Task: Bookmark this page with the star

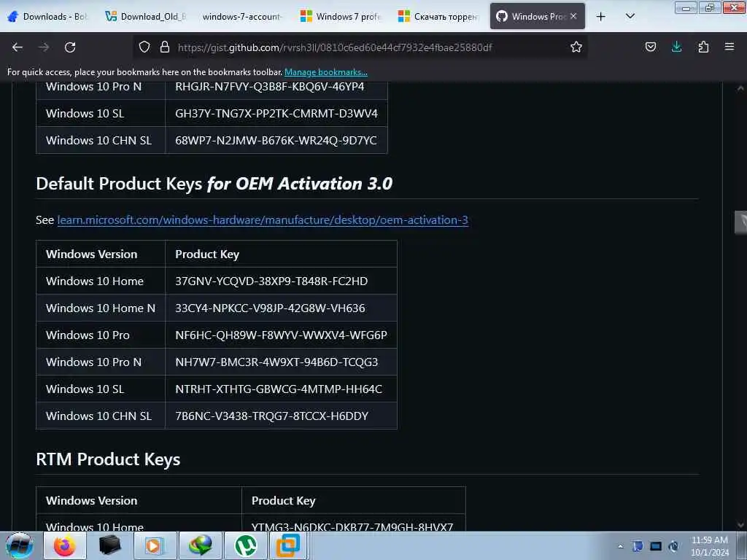Action: click(x=576, y=47)
